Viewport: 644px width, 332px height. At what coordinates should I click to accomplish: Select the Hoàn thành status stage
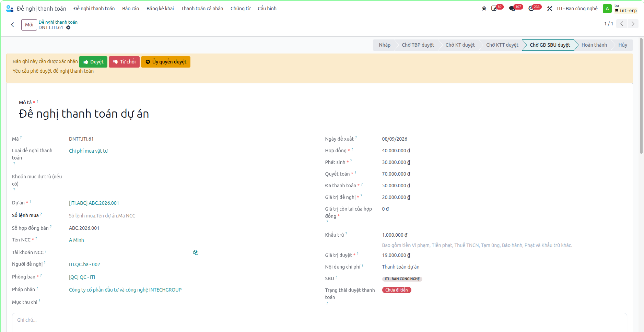(x=594, y=45)
